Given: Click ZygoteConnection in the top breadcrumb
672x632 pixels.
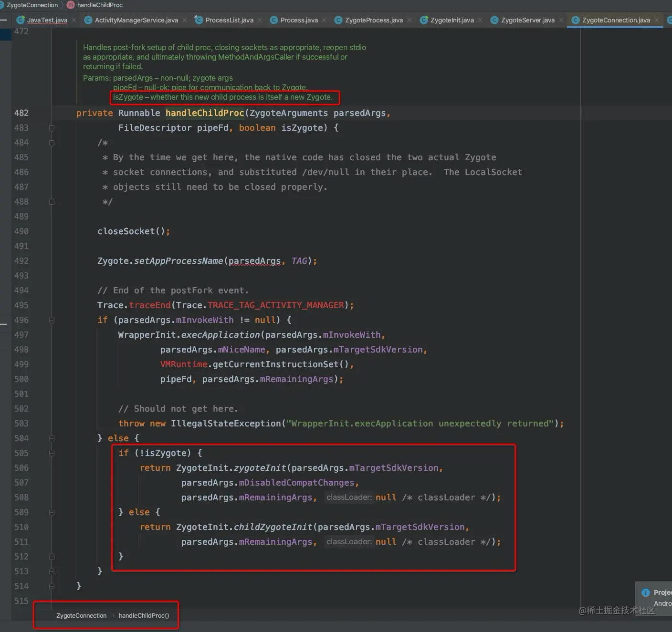Looking at the screenshot, I should (x=32, y=5).
